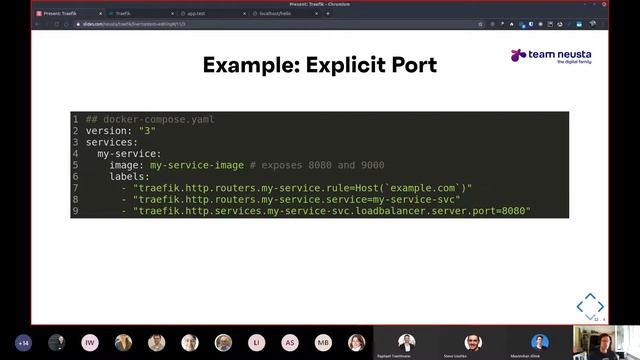Click the 'labels:' code line

129,176
